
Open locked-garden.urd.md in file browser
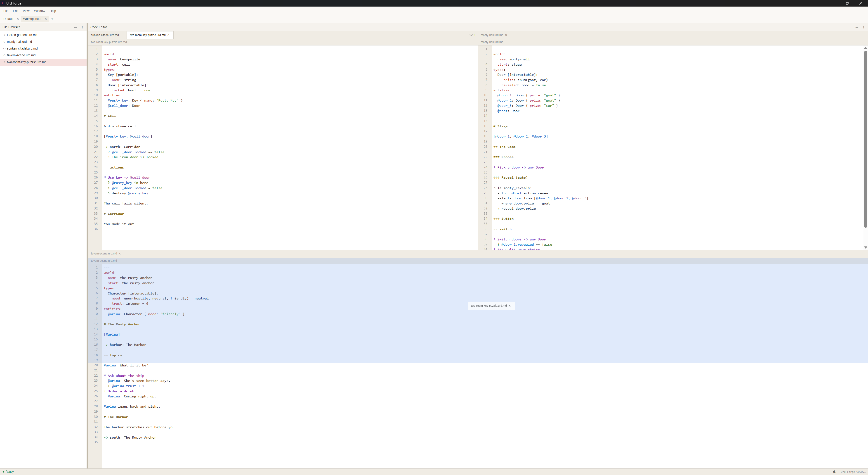coord(22,35)
